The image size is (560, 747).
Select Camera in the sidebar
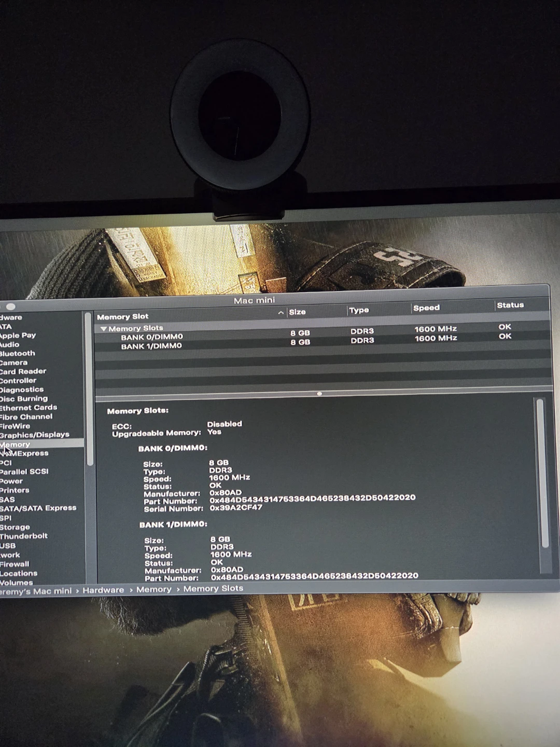point(13,363)
